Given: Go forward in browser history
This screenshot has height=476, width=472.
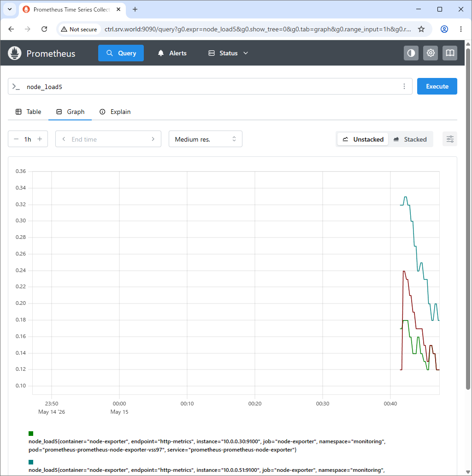Looking at the screenshot, I should 28,29.
